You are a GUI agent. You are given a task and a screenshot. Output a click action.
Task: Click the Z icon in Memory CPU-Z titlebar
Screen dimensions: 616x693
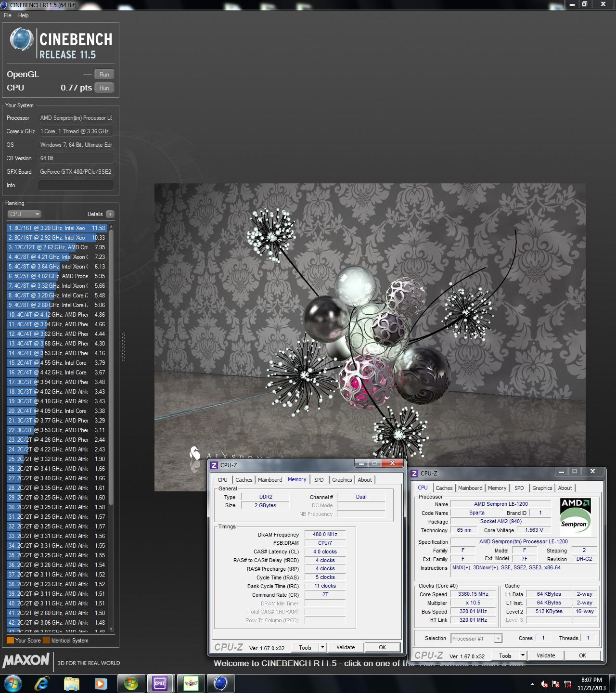[215, 465]
